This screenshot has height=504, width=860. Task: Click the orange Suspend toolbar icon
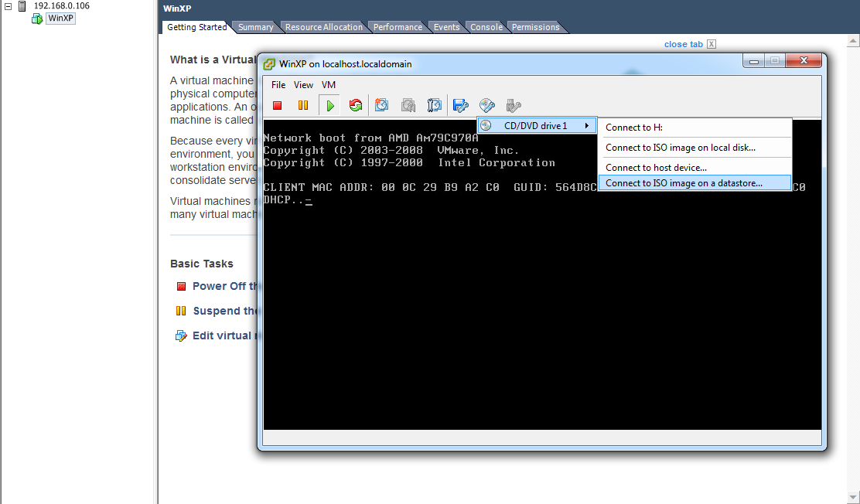(302, 105)
